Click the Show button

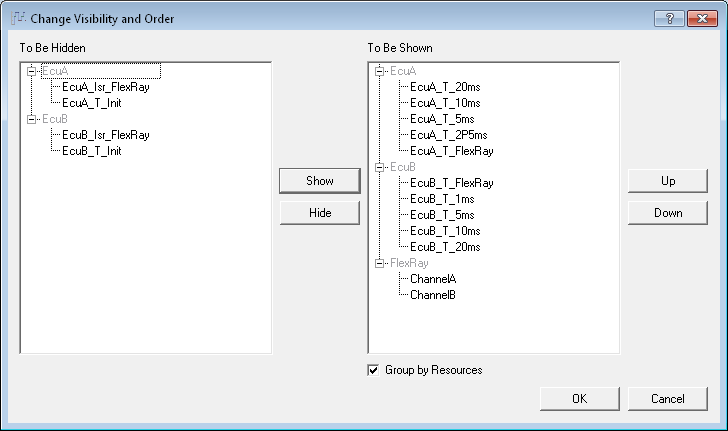click(x=320, y=181)
